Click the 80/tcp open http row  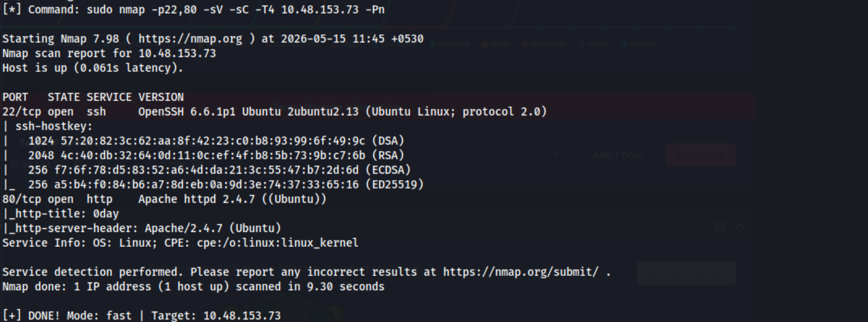(164, 199)
